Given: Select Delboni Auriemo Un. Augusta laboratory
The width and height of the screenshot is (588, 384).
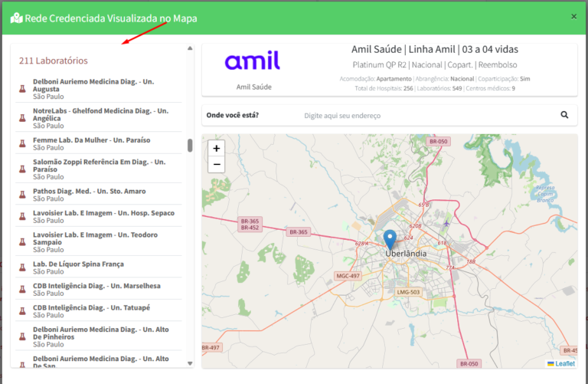Looking at the screenshot, I should 99,89.
